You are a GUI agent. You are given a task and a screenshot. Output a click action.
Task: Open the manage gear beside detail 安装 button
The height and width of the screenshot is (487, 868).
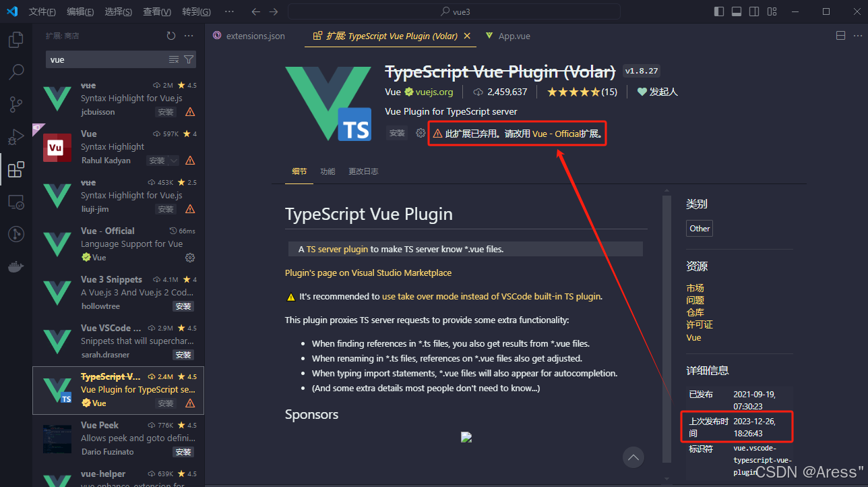pyautogui.click(x=421, y=134)
